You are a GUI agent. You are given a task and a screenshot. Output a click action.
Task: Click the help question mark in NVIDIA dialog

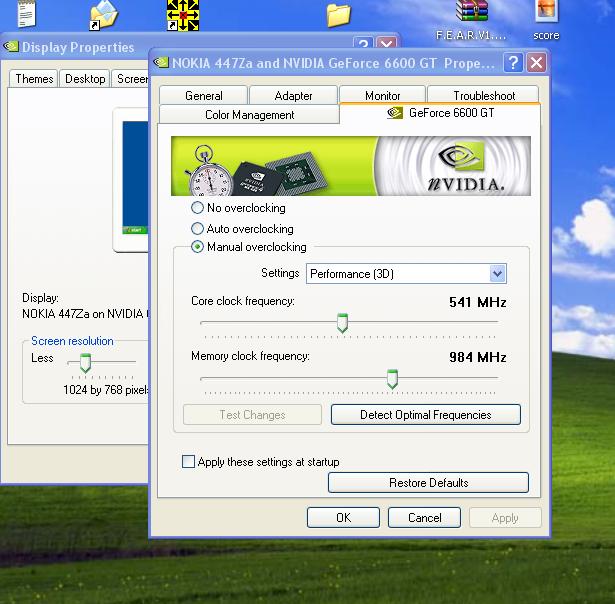(x=513, y=63)
